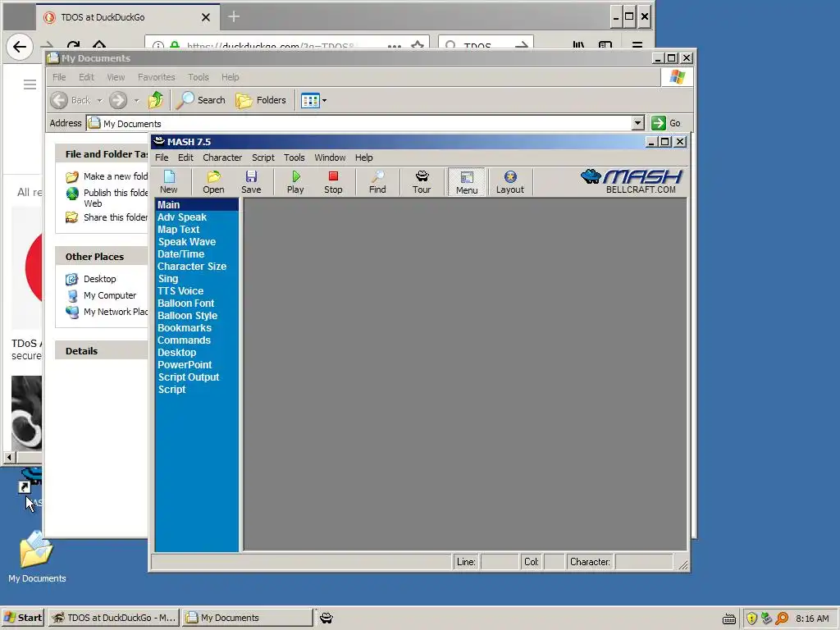Screen dimensions: 840x630
Task: Open the Back history dropdown arrow
Action: pyautogui.click(x=99, y=100)
